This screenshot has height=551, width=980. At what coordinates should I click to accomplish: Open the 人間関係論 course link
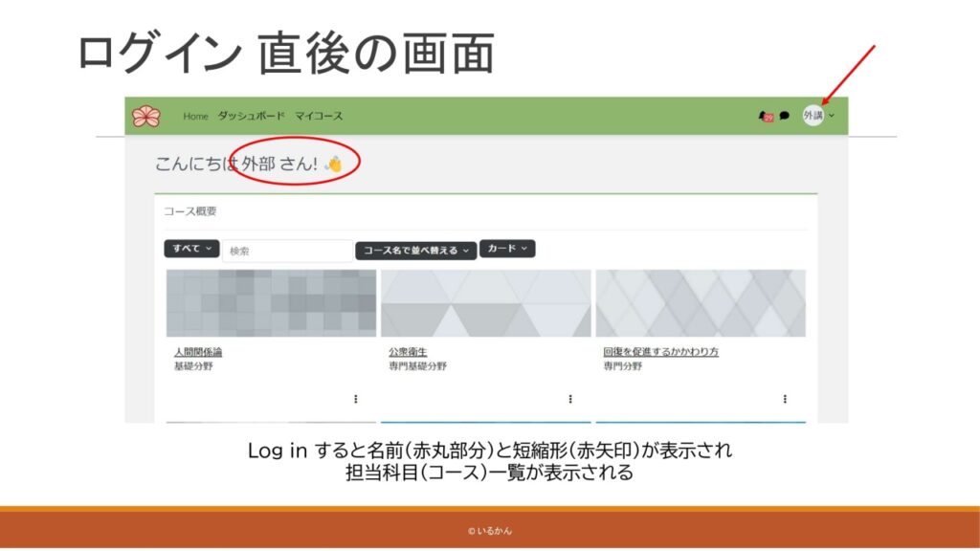pos(198,352)
